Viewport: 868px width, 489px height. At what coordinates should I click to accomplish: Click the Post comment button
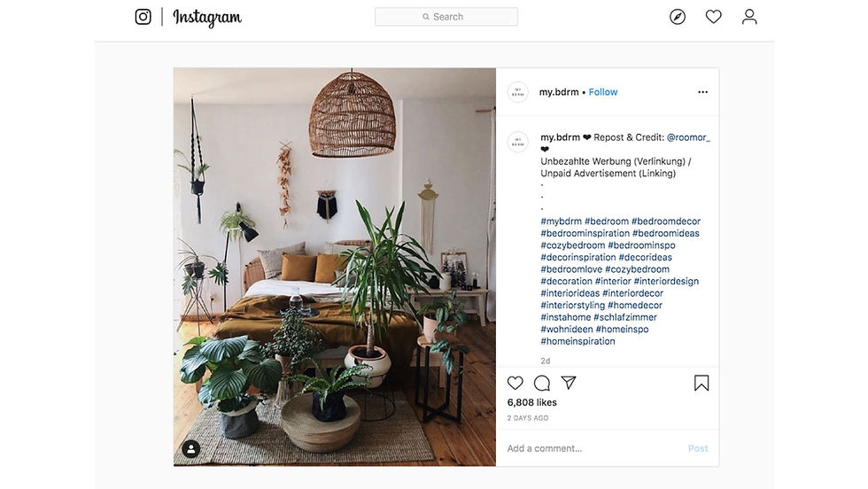tap(698, 448)
